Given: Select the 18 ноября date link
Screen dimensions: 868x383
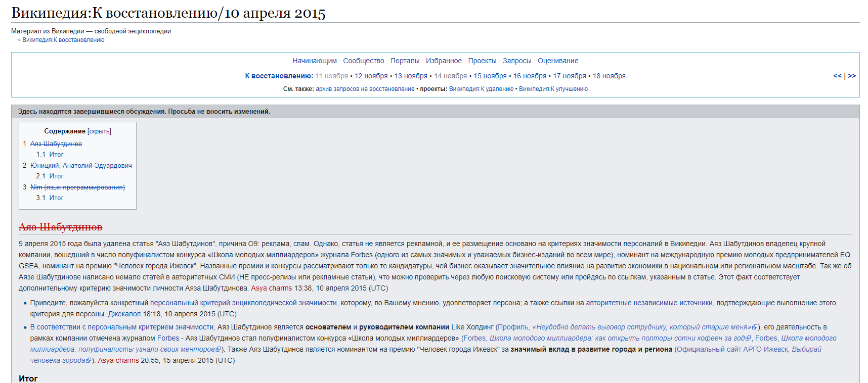Looking at the screenshot, I should click(x=609, y=76).
